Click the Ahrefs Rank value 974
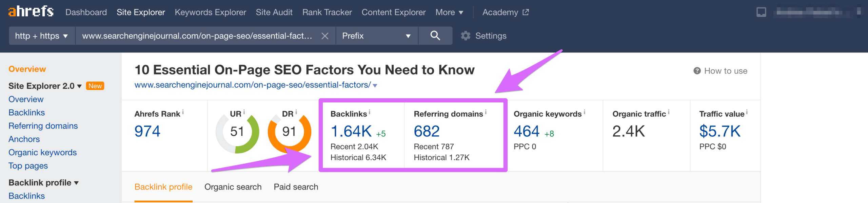 (x=147, y=131)
